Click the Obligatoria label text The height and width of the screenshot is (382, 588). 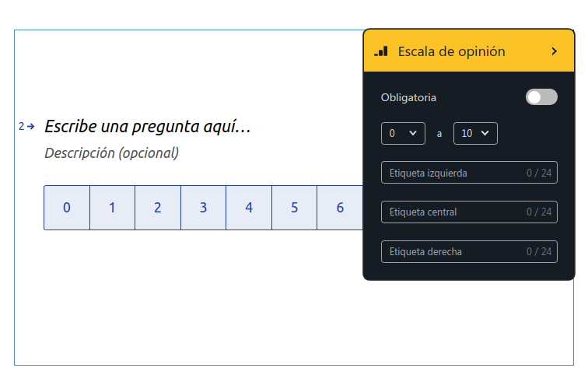(x=408, y=98)
